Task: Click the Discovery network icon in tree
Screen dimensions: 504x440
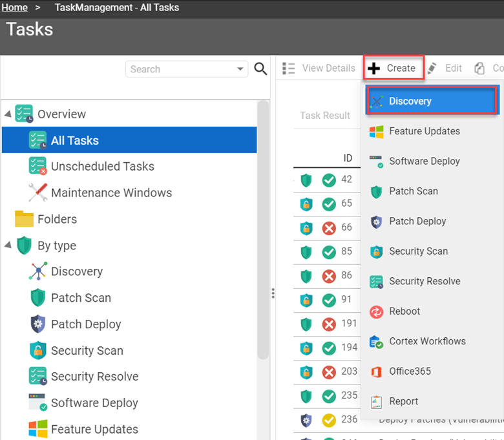Action: click(38, 271)
